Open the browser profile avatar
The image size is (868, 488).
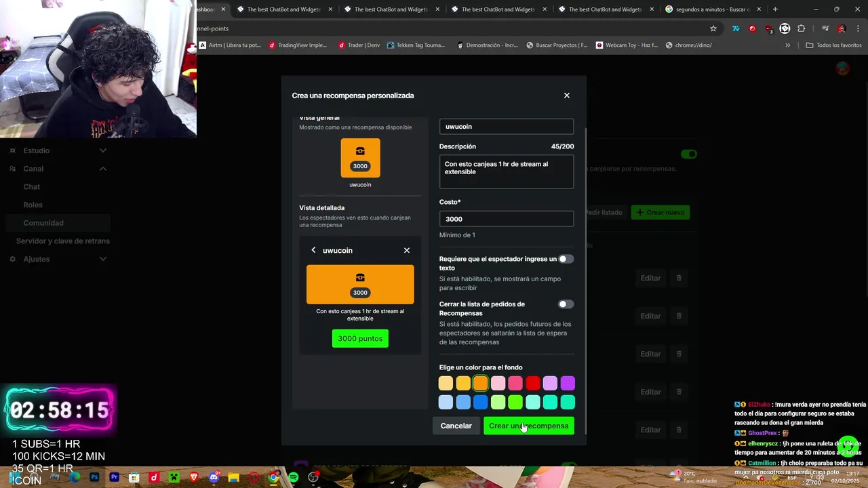tap(842, 28)
